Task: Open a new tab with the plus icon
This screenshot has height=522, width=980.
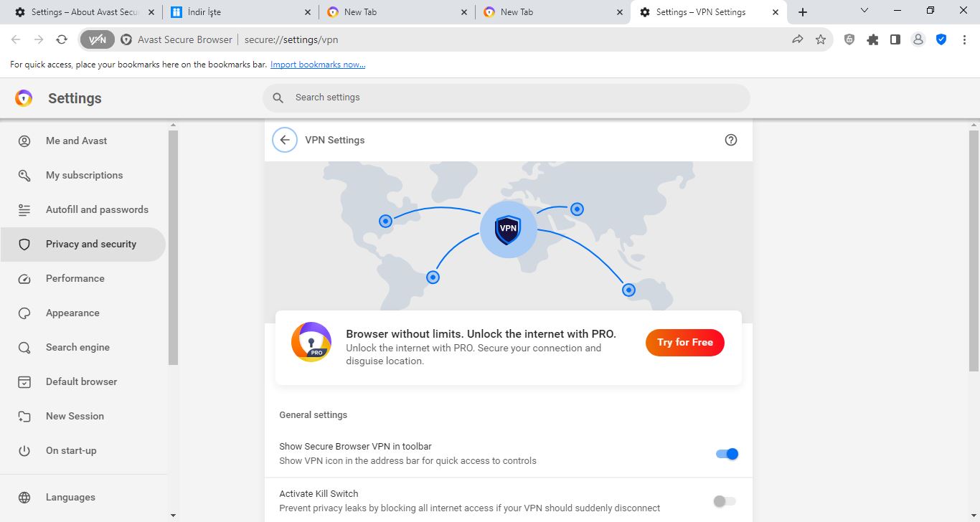Action: coord(803,12)
